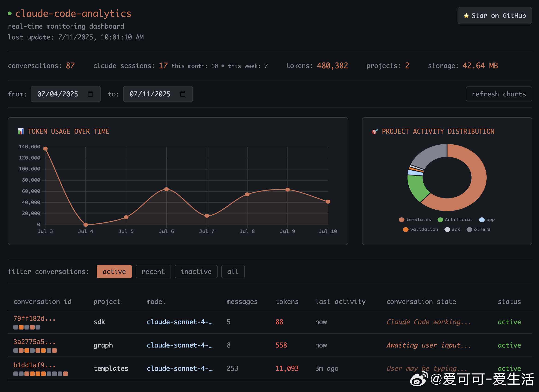This screenshot has width=539, height=392.
Task: Toggle validation legend entry in donut chart
Action: pyautogui.click(x=420, y=229)
